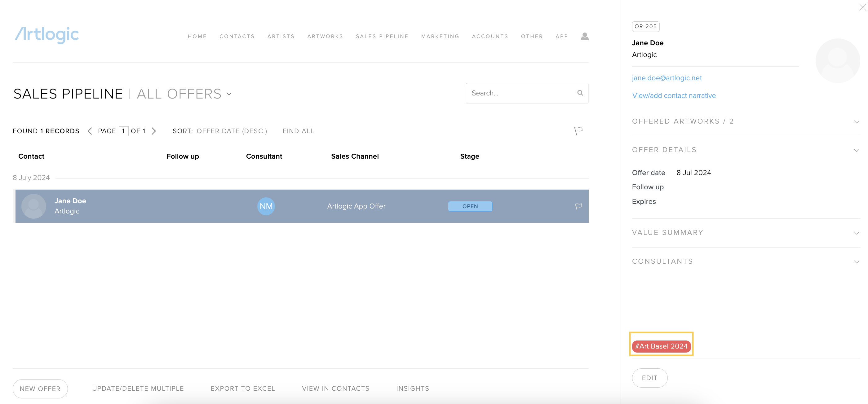Click the 8 Jul 2024 offer date value
The image size is (868, 404).
[693, 173]
